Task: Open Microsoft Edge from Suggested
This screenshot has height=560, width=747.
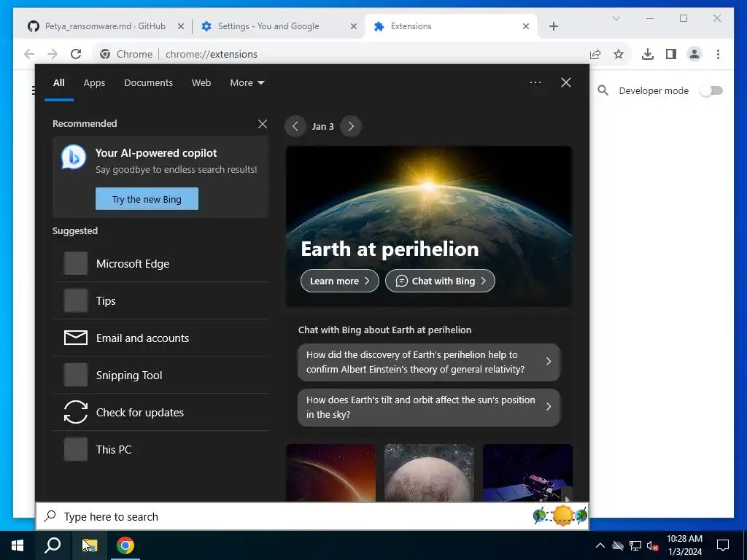Action: [161, 263]
